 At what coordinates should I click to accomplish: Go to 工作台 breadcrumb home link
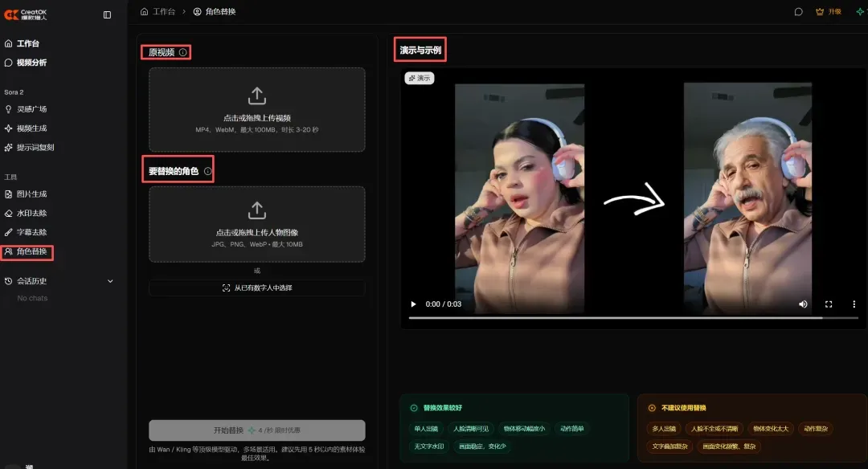pos(158,11)
